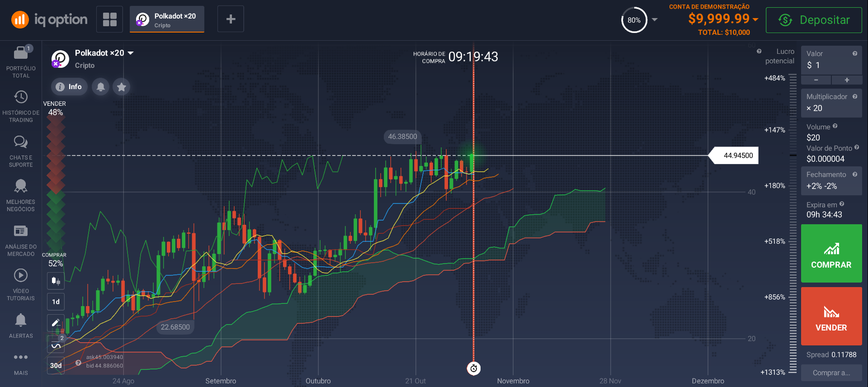The height and width of the screenshot is (387, 868).
Task: Expand the Polkadot ×20 asset dropdown
Action: [x=131, y=53]
